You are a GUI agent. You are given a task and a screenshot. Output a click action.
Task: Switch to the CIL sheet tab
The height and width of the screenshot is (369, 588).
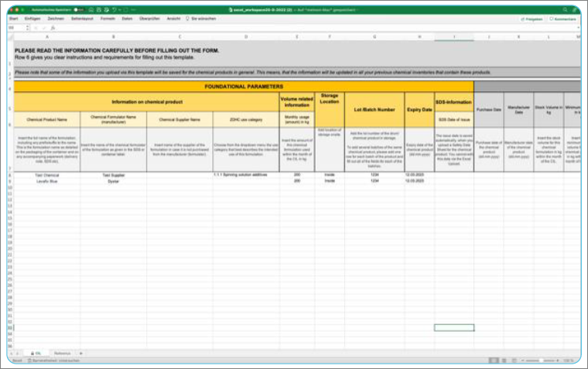[36, 354]
